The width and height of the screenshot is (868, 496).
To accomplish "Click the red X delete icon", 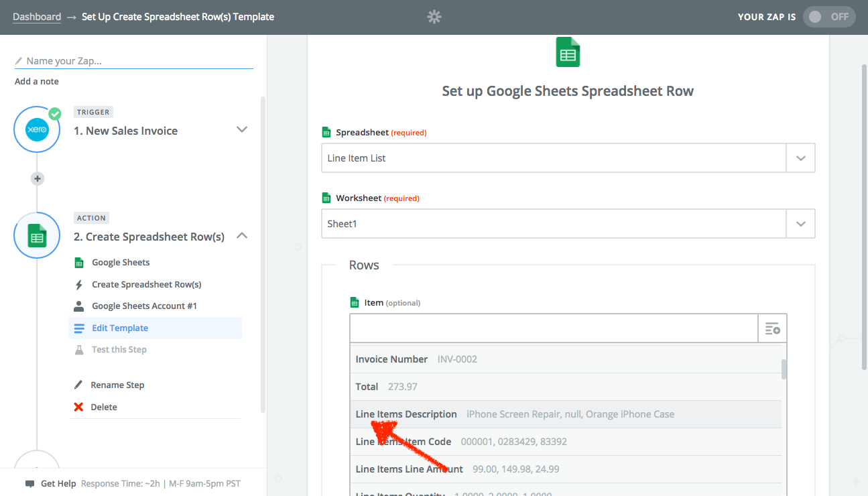I will pyautogui.click(x=79, y=407).
